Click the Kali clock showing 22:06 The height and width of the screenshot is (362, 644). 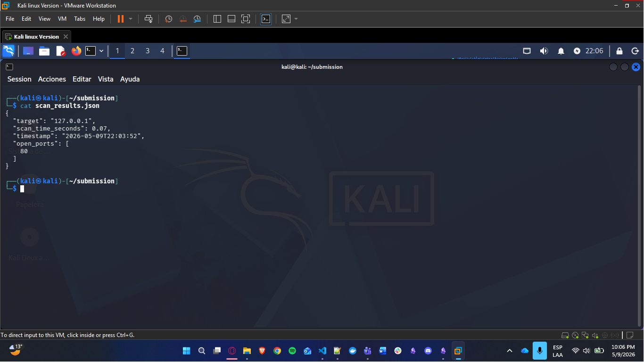pos(594,51)
